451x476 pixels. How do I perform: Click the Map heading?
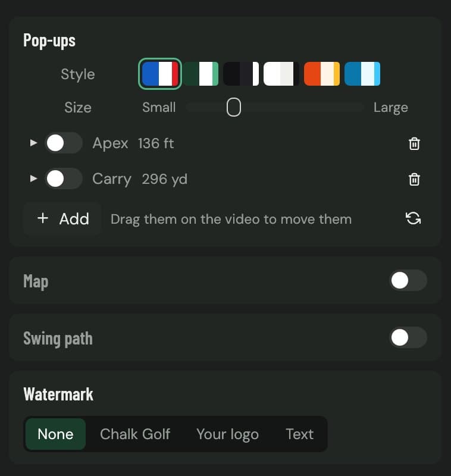[36, 281]
